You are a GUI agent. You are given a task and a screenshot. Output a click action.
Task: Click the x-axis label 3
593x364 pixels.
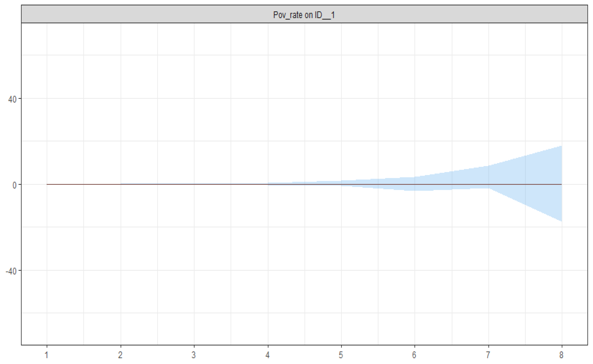click(194, 355)
